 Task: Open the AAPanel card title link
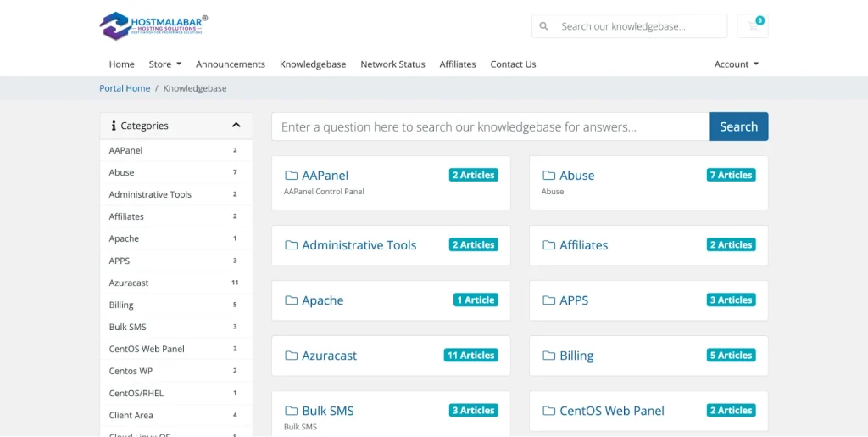[x=325, y=176]
